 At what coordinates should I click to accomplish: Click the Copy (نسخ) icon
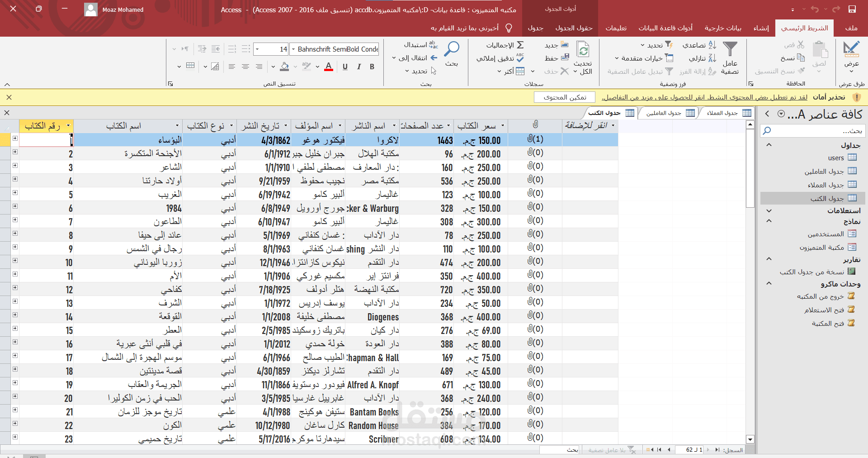801,57
